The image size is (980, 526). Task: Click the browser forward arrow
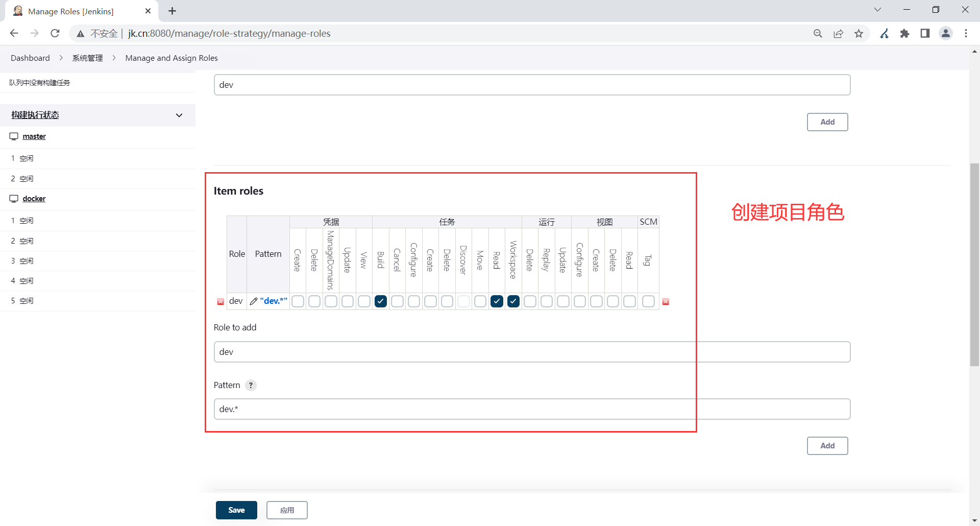pos(34,33)
